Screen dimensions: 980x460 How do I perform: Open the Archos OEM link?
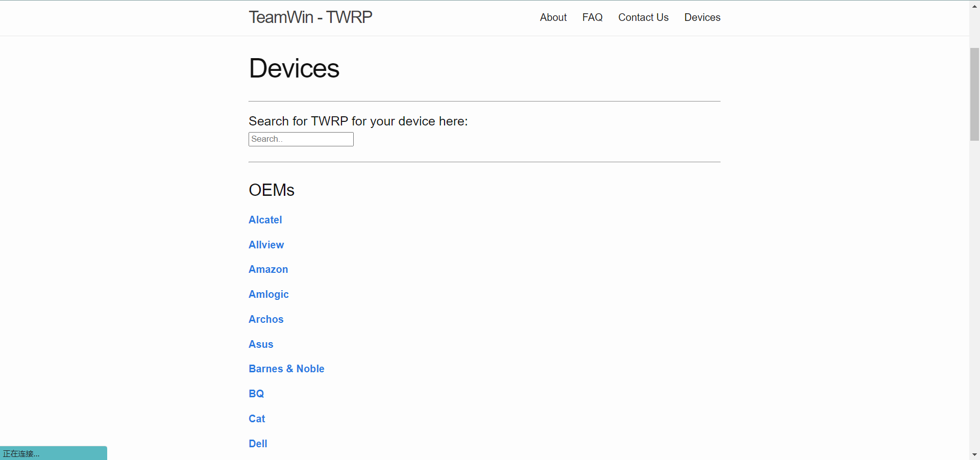click(266, 319)
